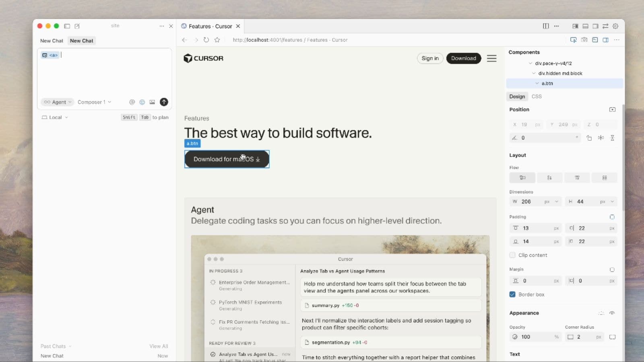Switch to the CSS tab

click(537, 96)
